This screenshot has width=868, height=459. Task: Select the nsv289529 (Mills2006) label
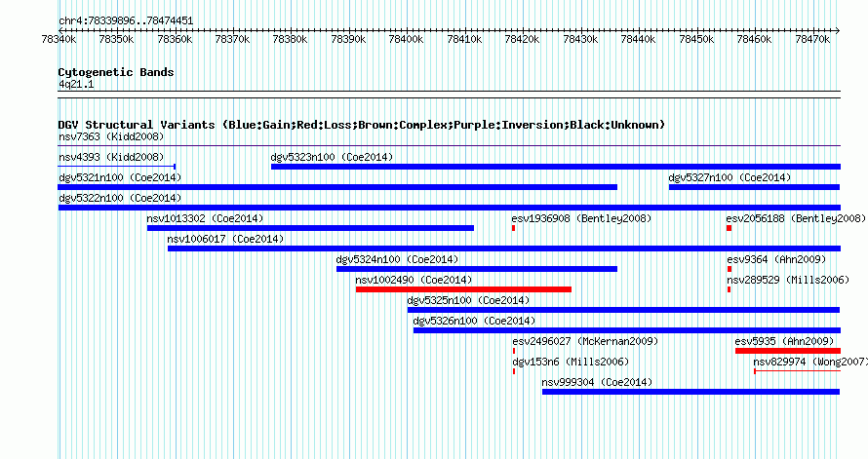(x=788, y=280)
